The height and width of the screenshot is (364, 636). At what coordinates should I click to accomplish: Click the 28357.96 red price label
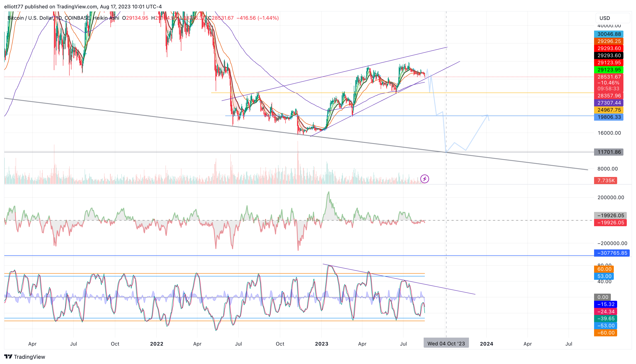click(x=609, y=96)
